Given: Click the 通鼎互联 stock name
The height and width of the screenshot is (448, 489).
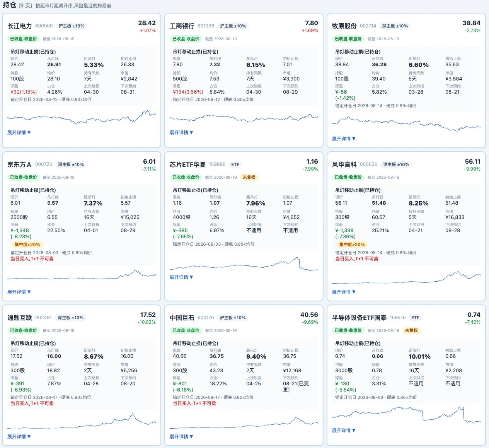Looking at the screenshot, I should (x=20, y=318).
